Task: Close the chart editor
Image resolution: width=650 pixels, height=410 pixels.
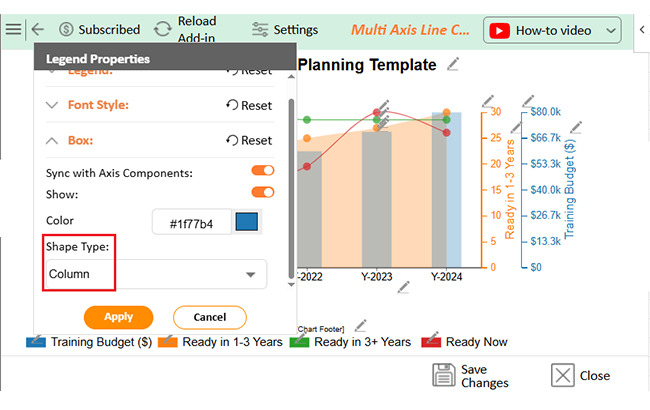Action: (x=580, y=376)
